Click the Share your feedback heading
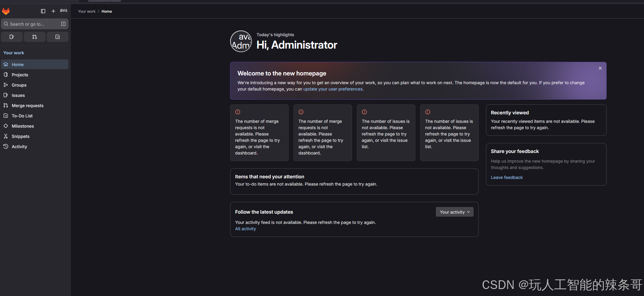 (x=515, y=151)
